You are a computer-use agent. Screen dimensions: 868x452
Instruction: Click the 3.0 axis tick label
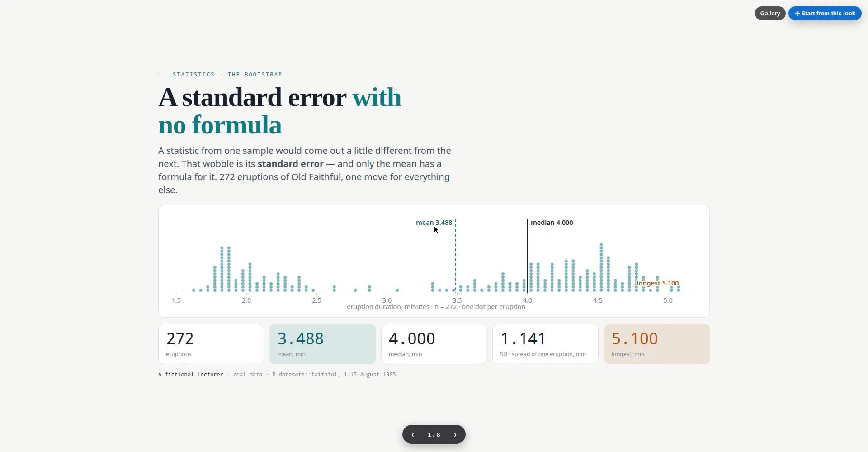coord(387,300)
